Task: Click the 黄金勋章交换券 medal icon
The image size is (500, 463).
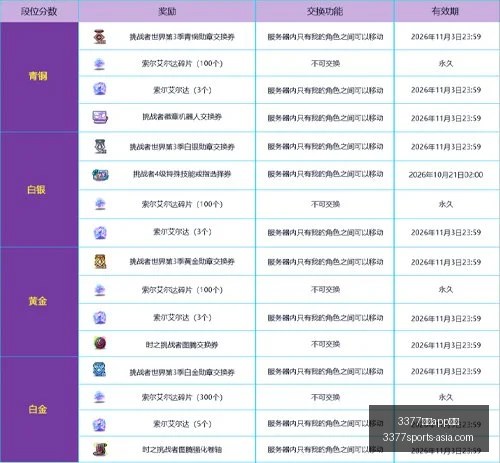Action: (x=100, y=262)
